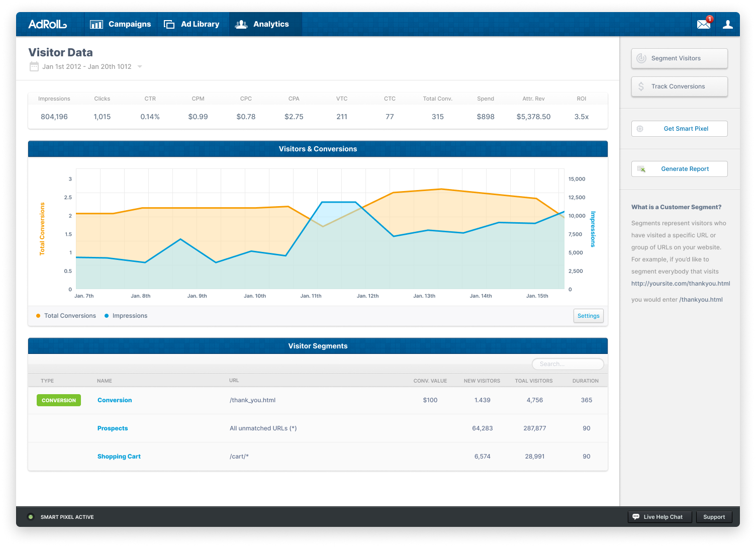756x547 pixels.
Task: Open the user profile icon
Action: tap(727, 24)
